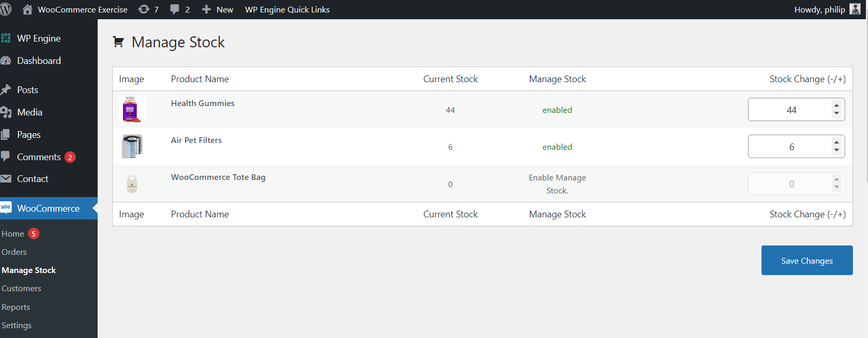Open the Air Pet Filters product thumbnail
868x338 pixels.
(x=131, y=146)
